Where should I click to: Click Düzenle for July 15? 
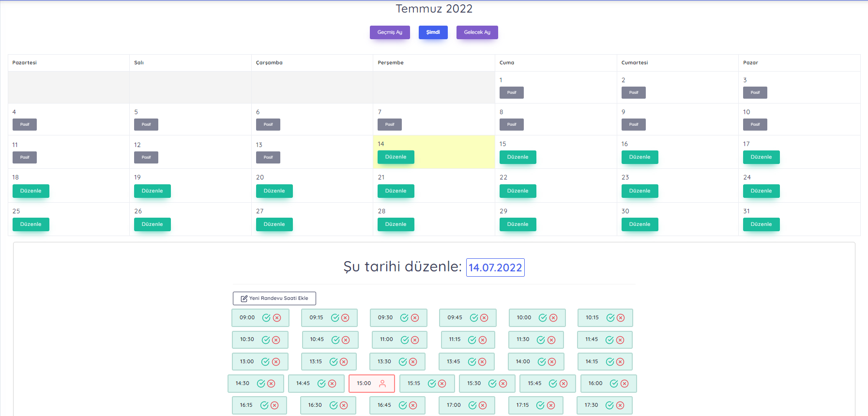[x=518, y=157]
